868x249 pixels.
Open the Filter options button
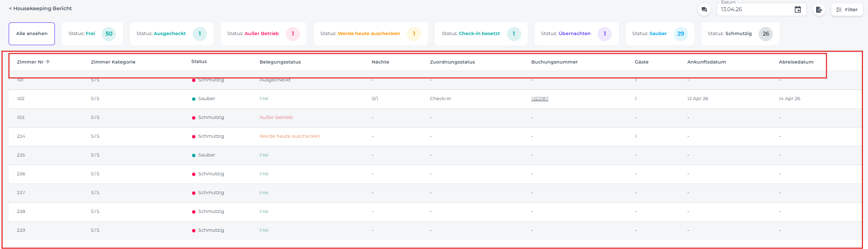[x=847, y=10]
